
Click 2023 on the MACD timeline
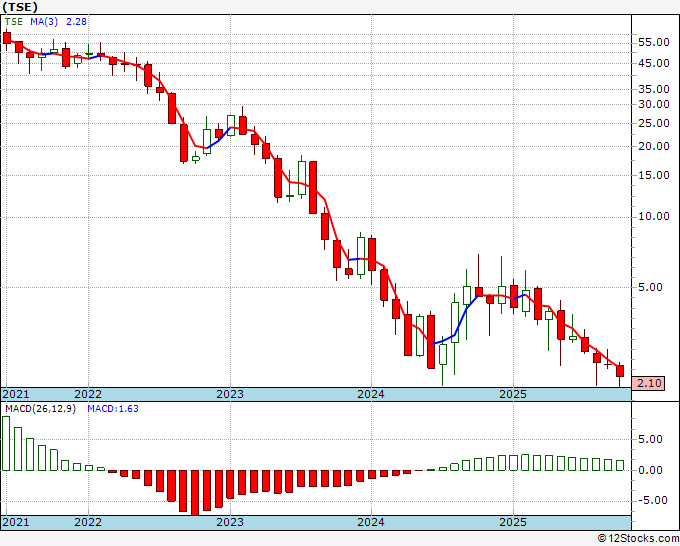point(230,522)
